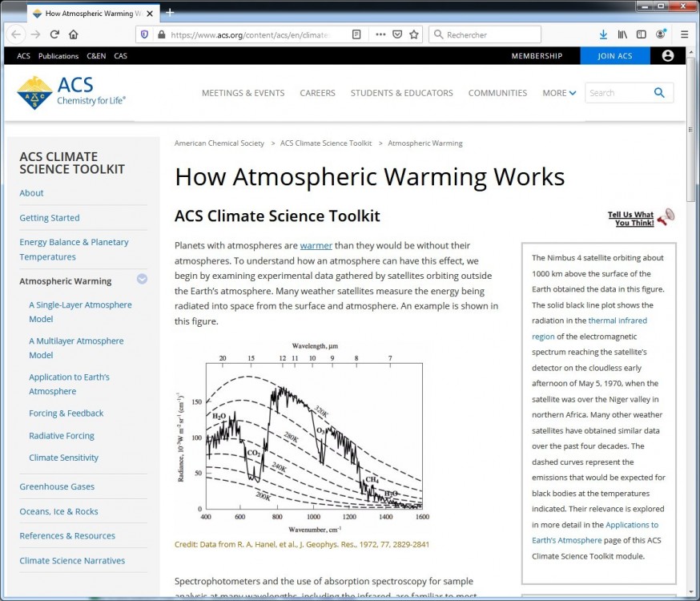Toggle the Firefox sidebar panel
Image resolution: width=700 pixels, height=601 pixels.
(642, 34)
